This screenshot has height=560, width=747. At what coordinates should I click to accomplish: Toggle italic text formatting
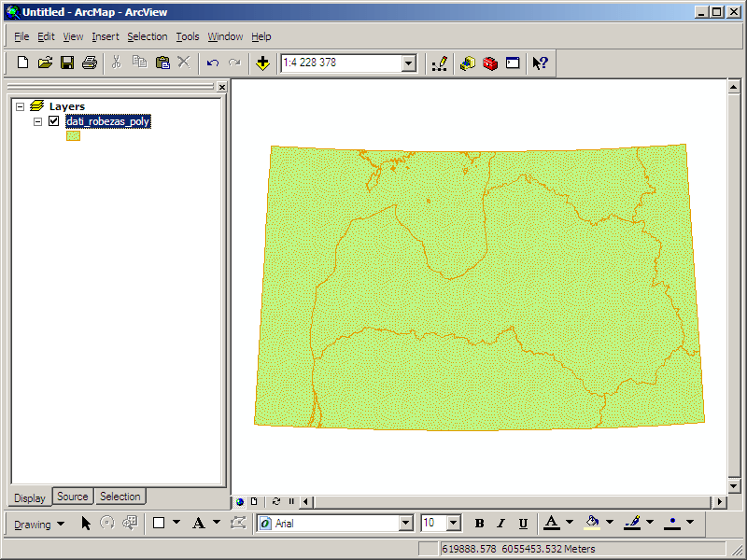500,524
